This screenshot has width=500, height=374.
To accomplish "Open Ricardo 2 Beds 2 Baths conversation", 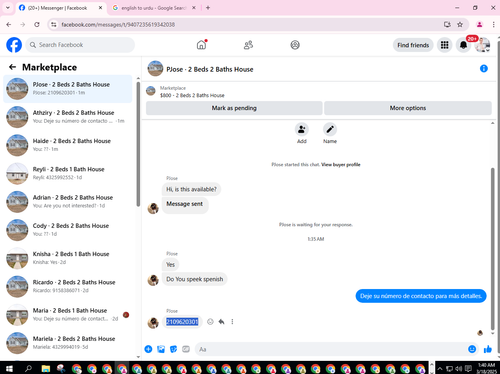I will [68, 286].
